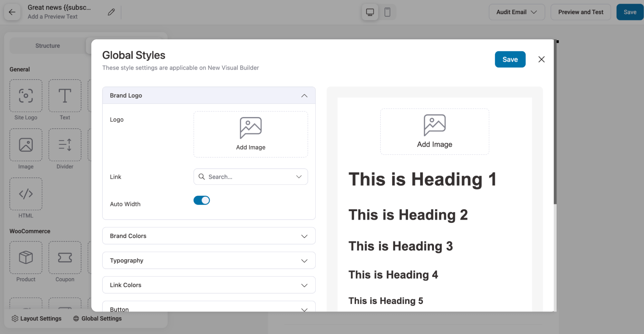Image resolution: width=644 pixels, height=334 pixels.
Task: Select the Text block icon
Action: [65, 96]
